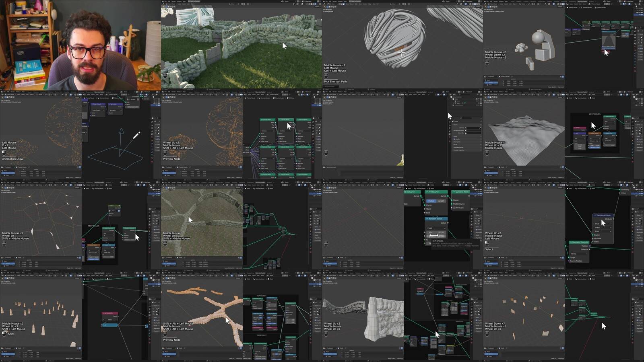Enable Fill Caps on Curve to Mesh node
644x362 pixels.
click(454, 208)
